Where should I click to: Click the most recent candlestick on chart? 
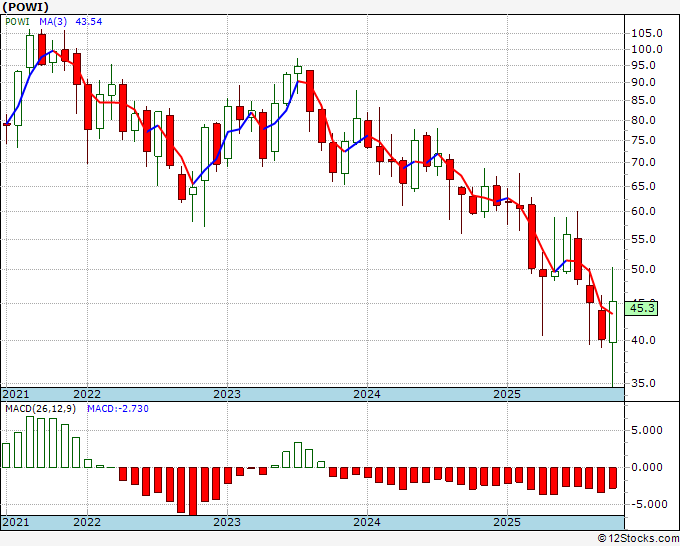pyautogui.click(x=613, y=322)
